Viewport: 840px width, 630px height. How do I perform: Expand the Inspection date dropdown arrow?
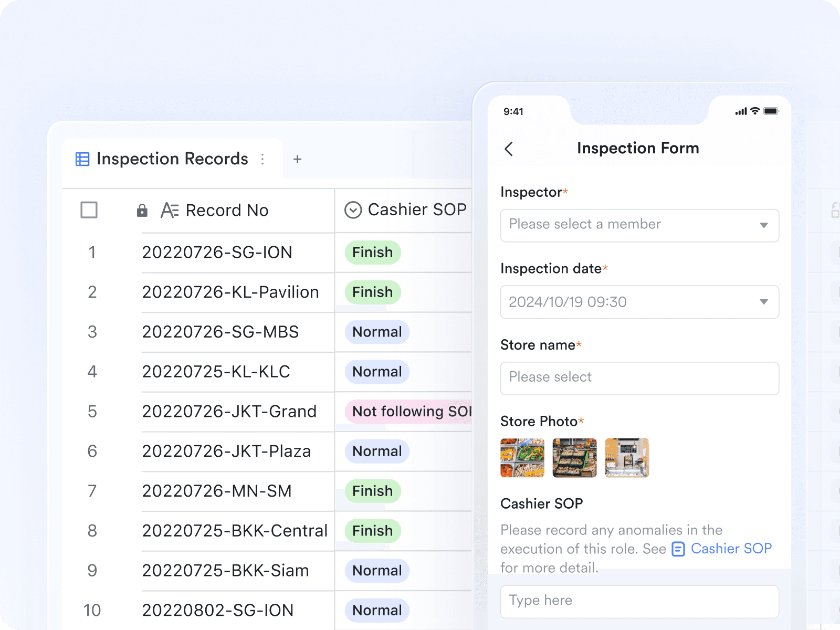(x=764, y=302)
